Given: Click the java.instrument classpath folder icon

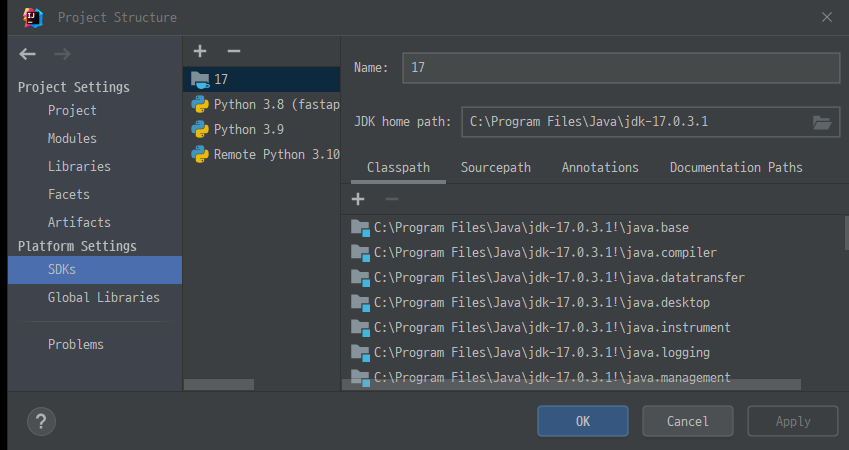Looking at the screenshot, I should point(360,328).
